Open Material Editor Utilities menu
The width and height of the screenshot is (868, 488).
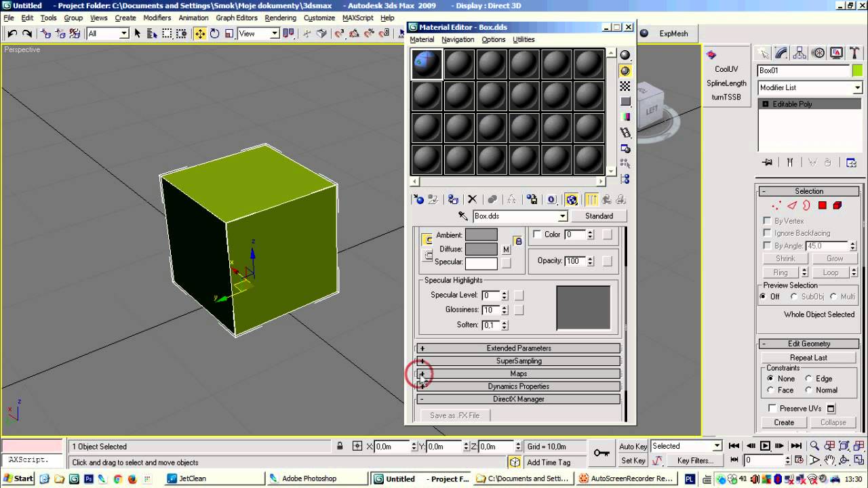(x=524, y=39)
